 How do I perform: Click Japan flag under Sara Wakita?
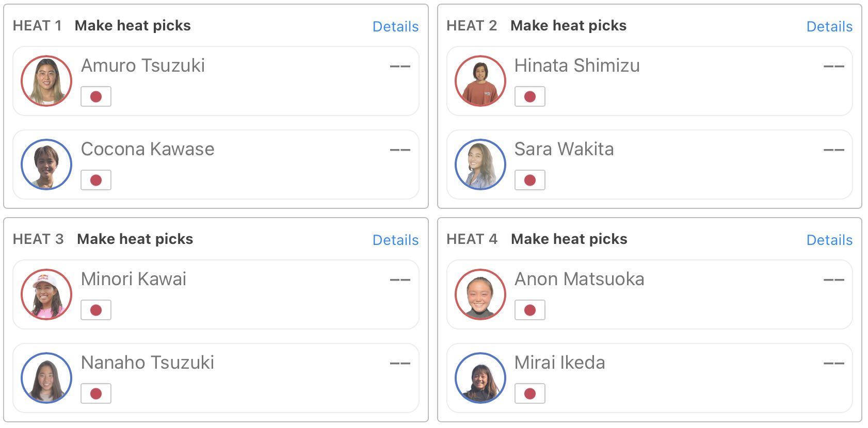tap(529, 180)
